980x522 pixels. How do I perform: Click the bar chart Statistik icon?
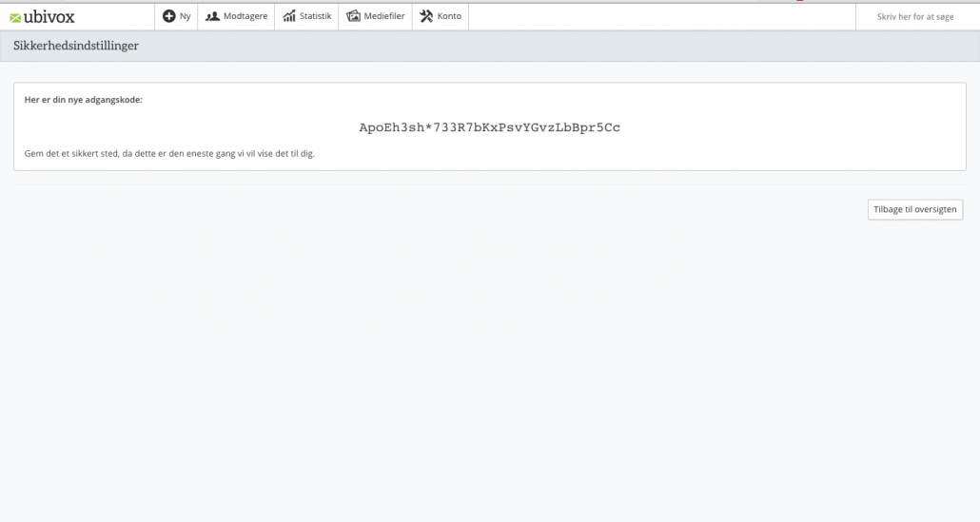coord(289,16)
